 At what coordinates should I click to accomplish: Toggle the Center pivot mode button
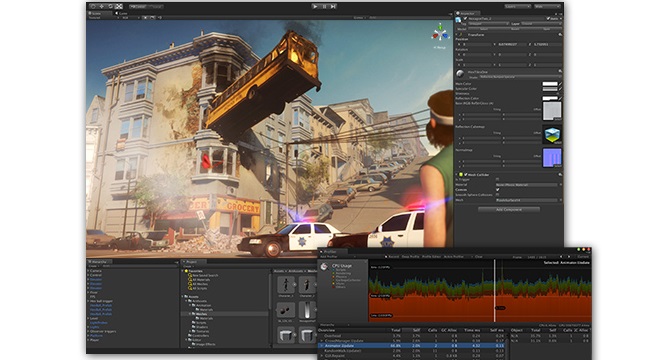tap(138, 7)
